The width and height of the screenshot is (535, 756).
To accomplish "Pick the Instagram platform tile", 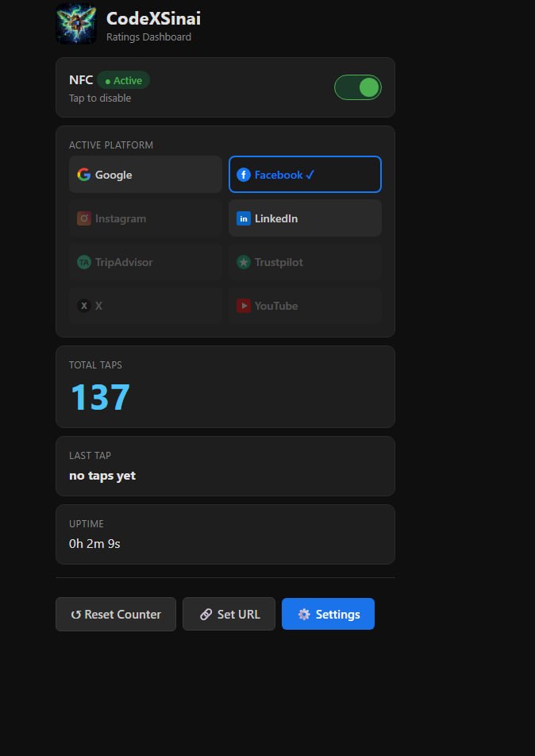I will (x=145, y=218).
